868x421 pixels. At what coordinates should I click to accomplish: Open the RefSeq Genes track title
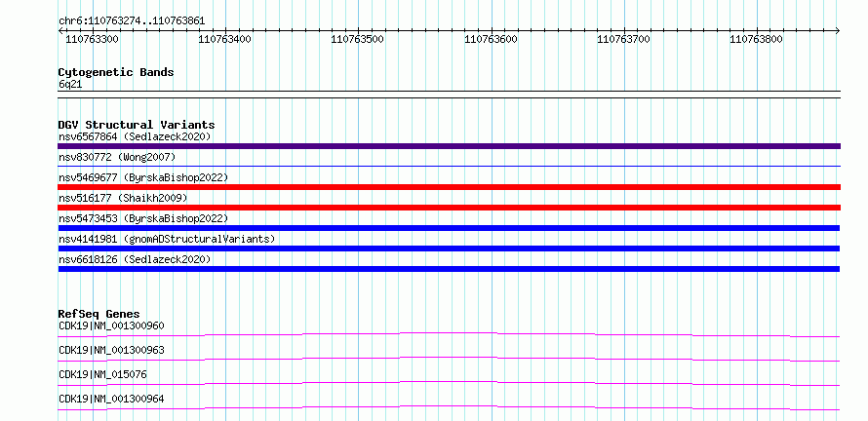[x=99, y=314]
